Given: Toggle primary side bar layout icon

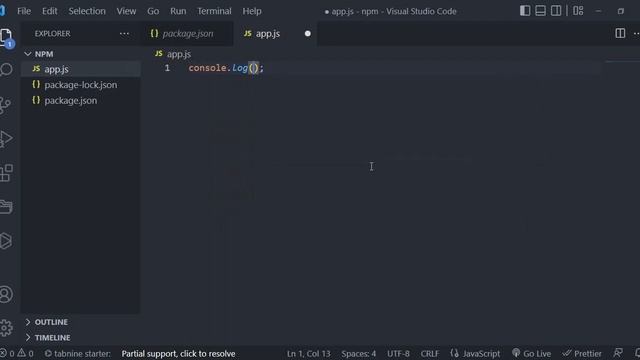Looking at the screenshot, I should pos(525,11).
